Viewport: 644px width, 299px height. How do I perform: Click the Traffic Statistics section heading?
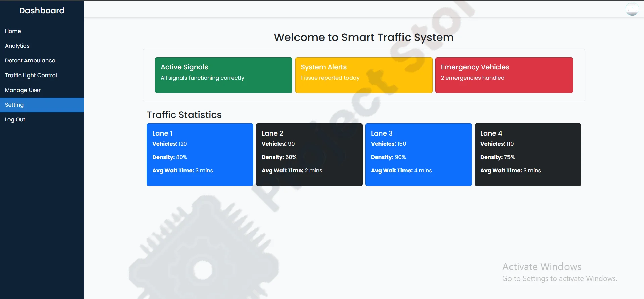(184, 115)
